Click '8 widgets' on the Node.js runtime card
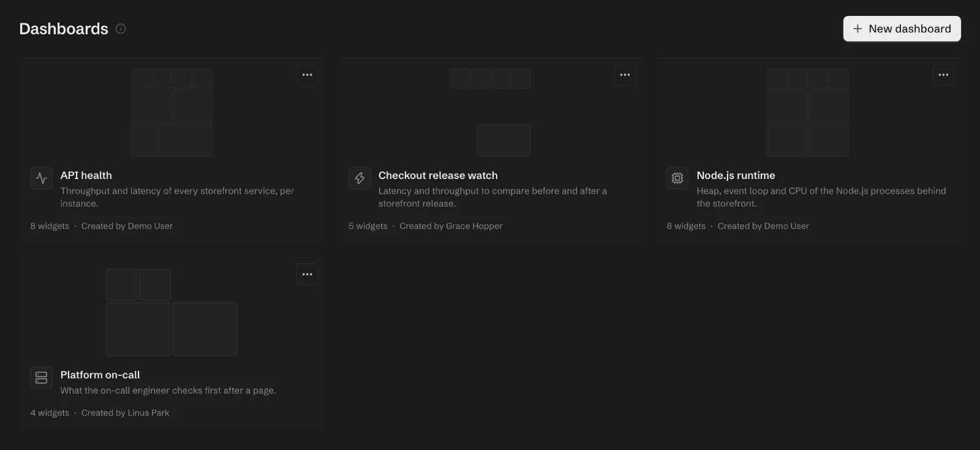The height and width of the screenshot is (450, 980). [x=686, y=226]
